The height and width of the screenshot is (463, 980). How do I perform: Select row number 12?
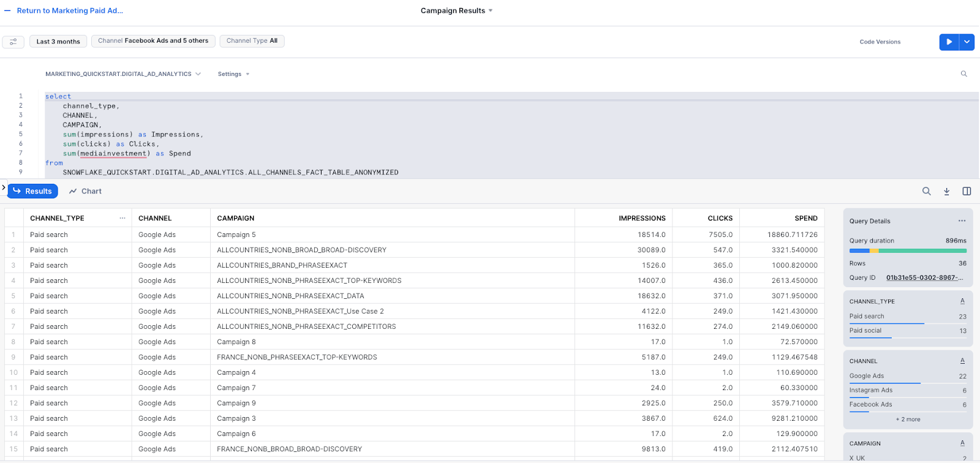13,403
